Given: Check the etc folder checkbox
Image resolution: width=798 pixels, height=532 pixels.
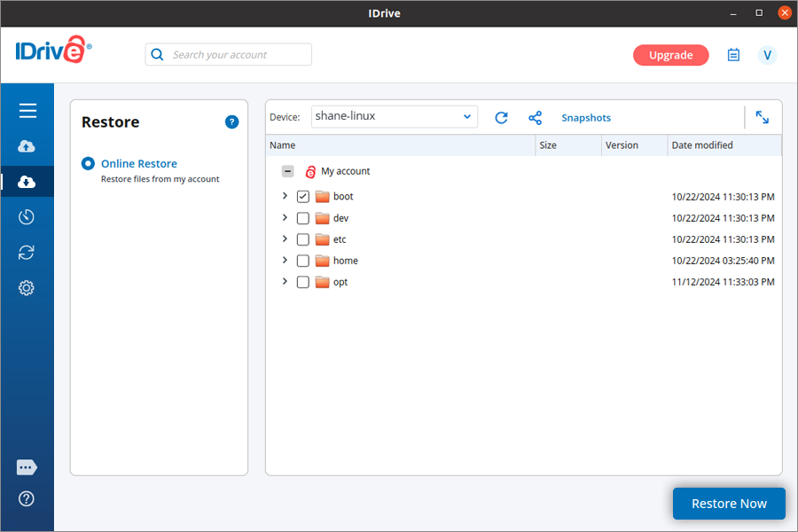Looking at the screenshot, I should click(x=303, y=239).
